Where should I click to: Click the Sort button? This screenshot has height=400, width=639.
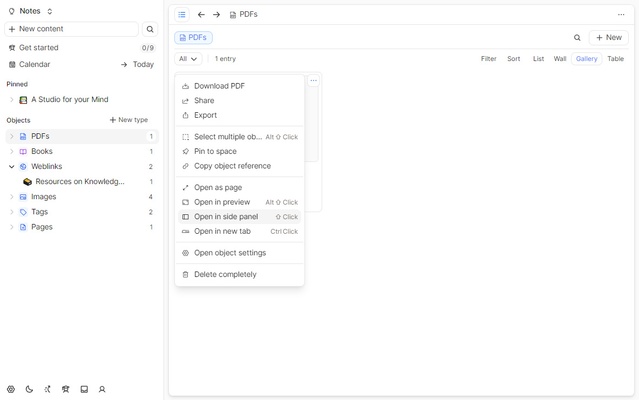[x=513, y=59]
